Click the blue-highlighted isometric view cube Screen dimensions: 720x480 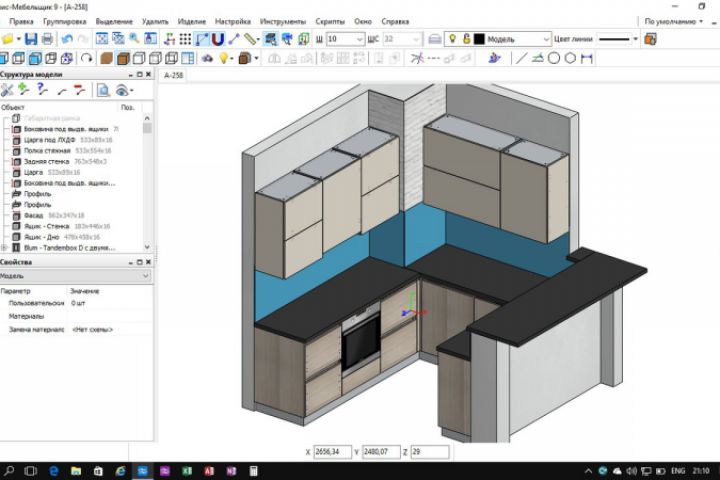point(35,58)
